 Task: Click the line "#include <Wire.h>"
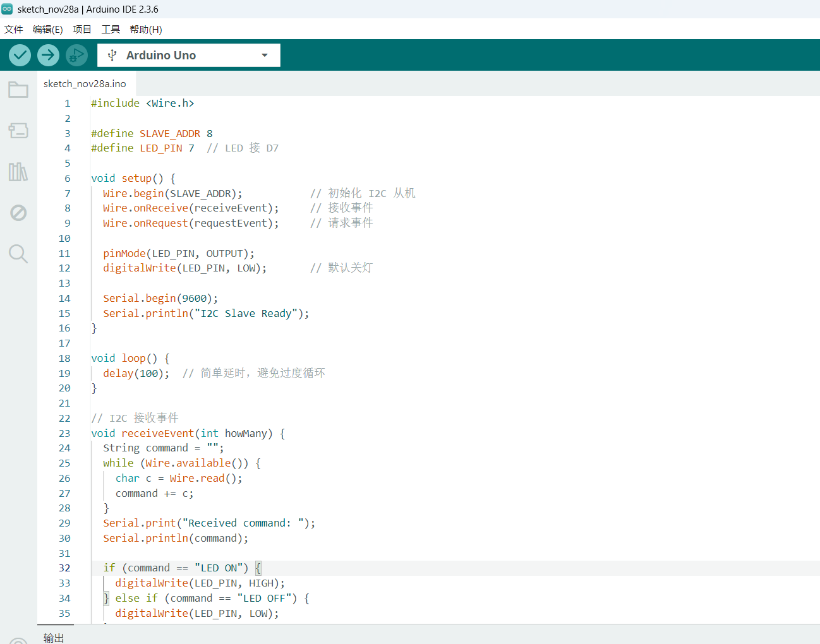(143, 104)
